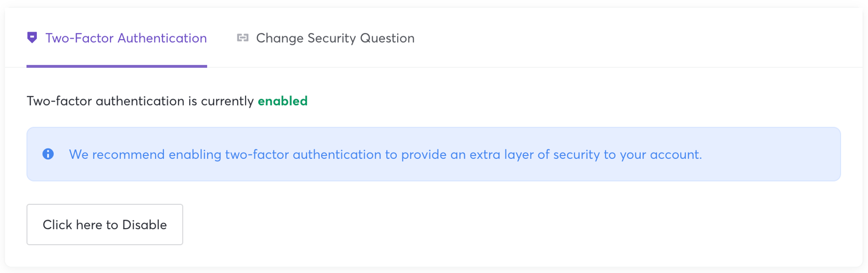Click the purple active tab underline
The width and height of the screenshot is (868, 273).
[116, 66]
